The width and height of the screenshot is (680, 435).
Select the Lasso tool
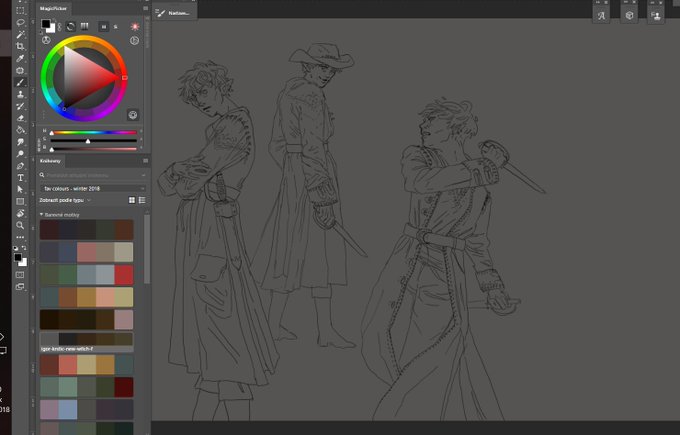pyautogui.click(x=20, y=23)
